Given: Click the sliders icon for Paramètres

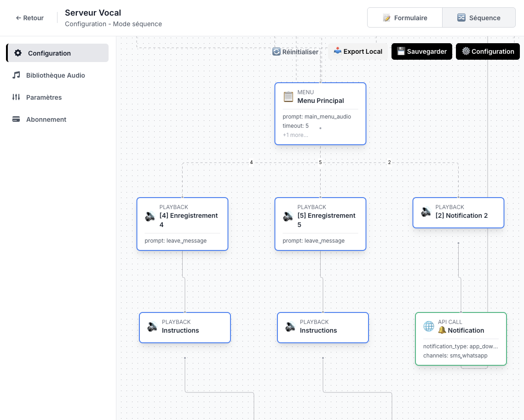Looking at the screenshot, I should point(16,97).
